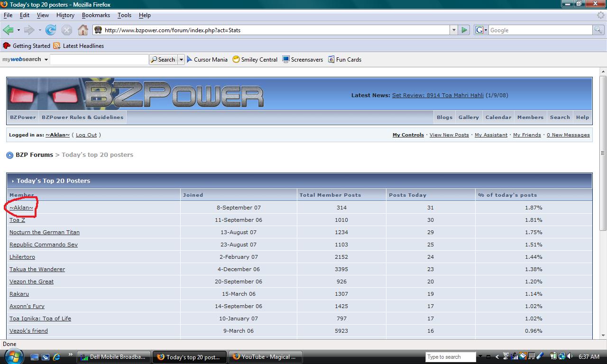
Task: Open the Blogs section
Action: tap(444, 117)
